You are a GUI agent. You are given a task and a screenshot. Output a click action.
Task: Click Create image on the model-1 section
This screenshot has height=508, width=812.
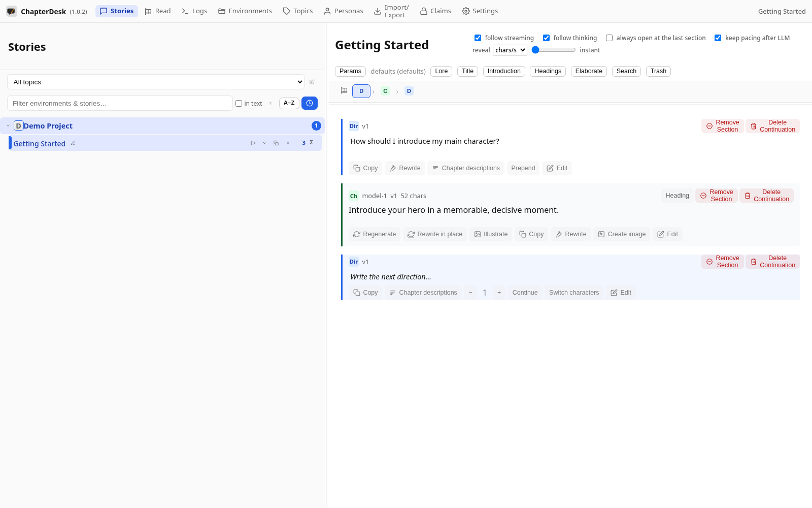pos(622,234)
